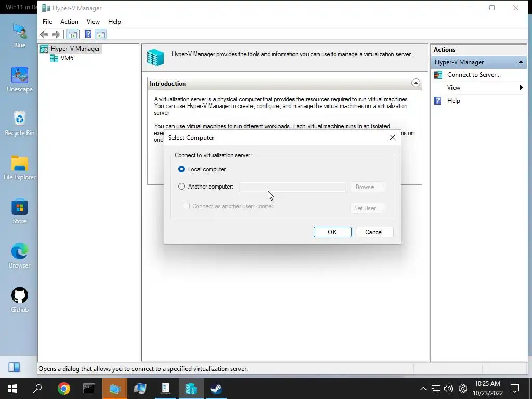Open the Store desktop icon
Screen dimensions: 532x399
(x=19, y=212)
